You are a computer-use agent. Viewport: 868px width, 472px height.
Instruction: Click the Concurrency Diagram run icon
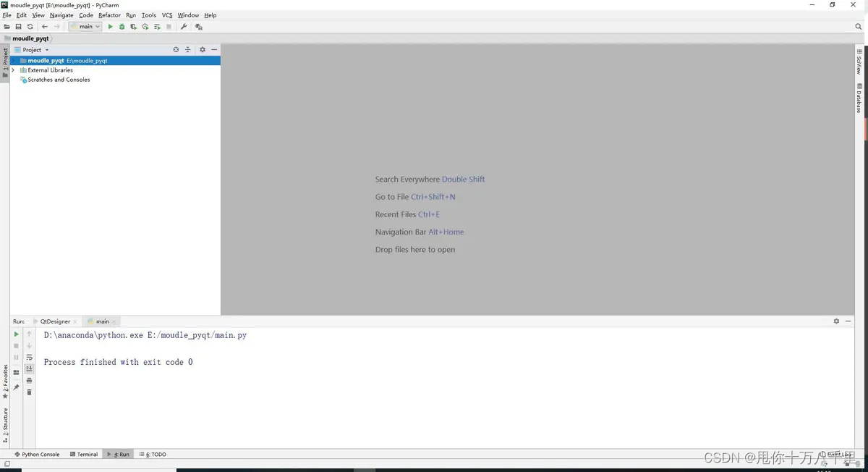click(157, 27)
